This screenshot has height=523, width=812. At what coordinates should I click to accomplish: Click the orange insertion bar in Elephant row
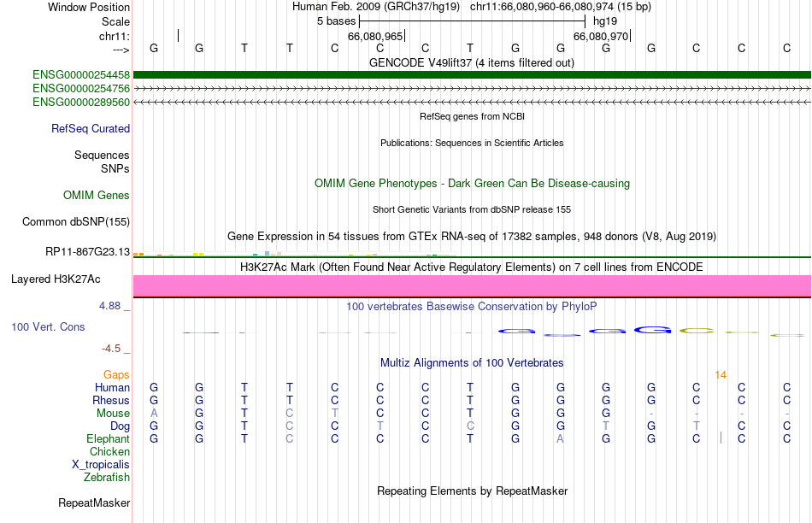(x=721, y=438)
